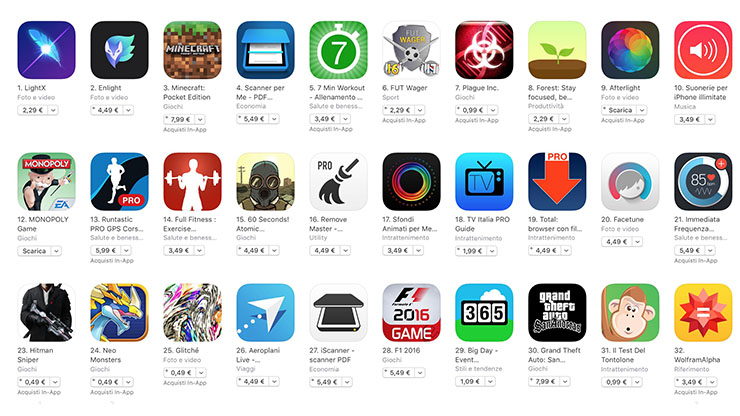740x416 pixels.
Task: Select the Grand Theft Auto San Andreas icon
Action: pyautogui.click(x=557, y=313)
